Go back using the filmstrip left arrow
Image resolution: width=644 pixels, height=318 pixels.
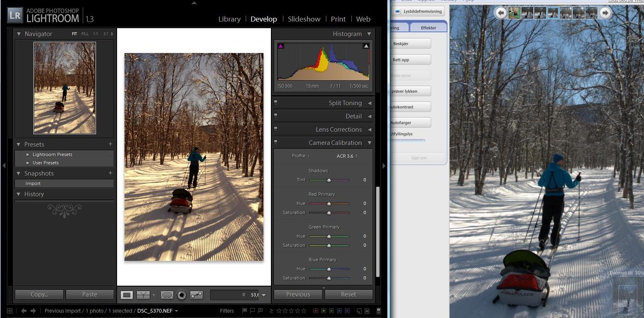pyautogui.click(x=24, y=311)
